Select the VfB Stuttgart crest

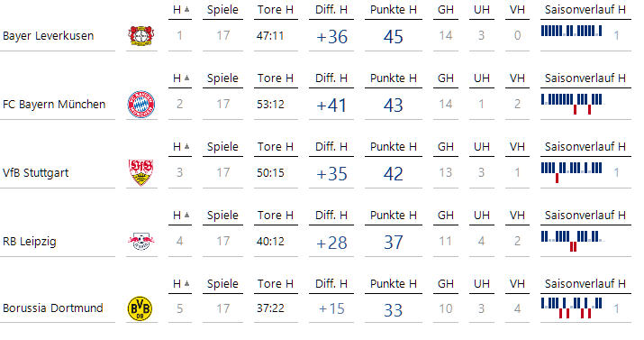tap(141, 172)
